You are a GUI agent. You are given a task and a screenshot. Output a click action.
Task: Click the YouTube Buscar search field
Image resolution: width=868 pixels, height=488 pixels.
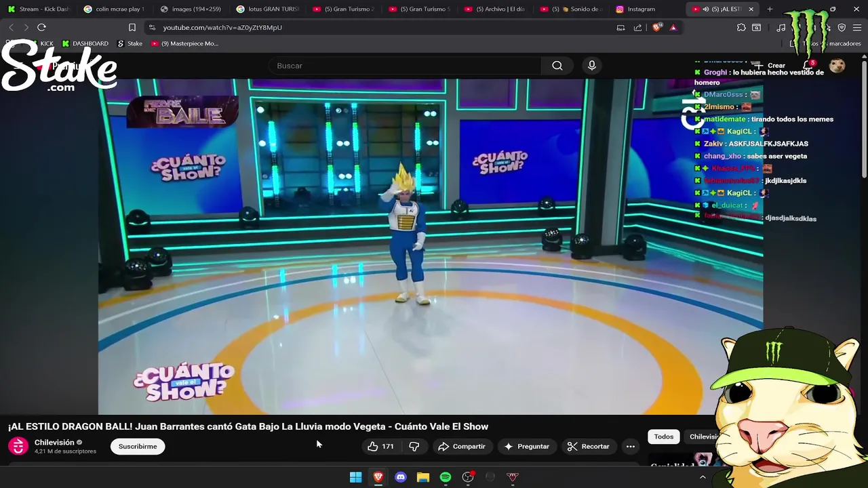[405, 66]
